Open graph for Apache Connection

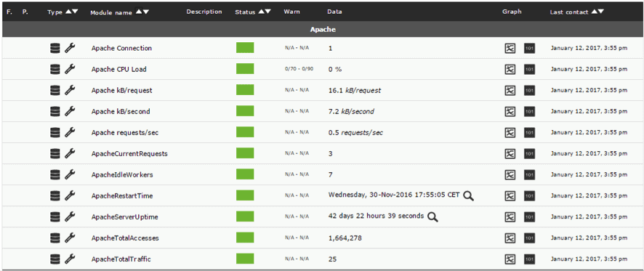tap(510, 49)
